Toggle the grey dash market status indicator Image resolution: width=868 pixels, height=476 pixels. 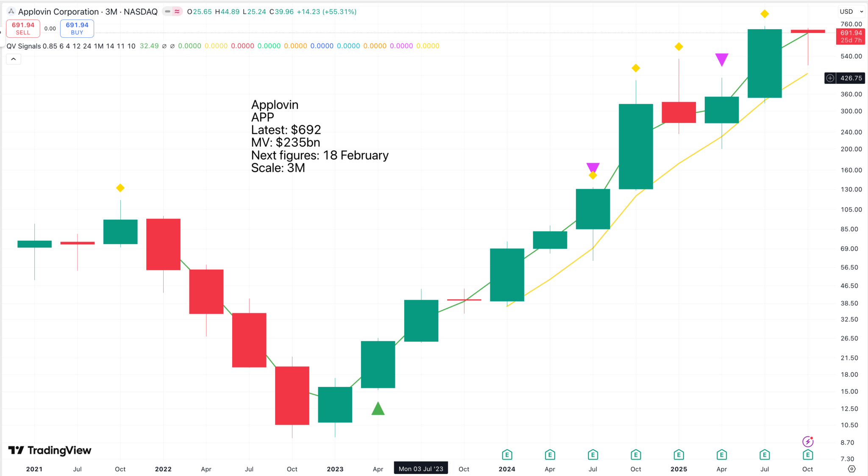tap(168, 11)
